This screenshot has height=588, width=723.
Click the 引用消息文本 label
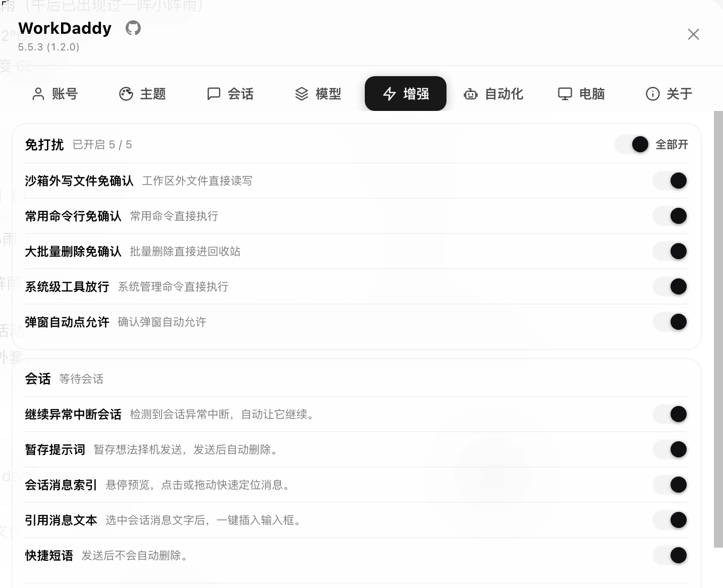61,520
